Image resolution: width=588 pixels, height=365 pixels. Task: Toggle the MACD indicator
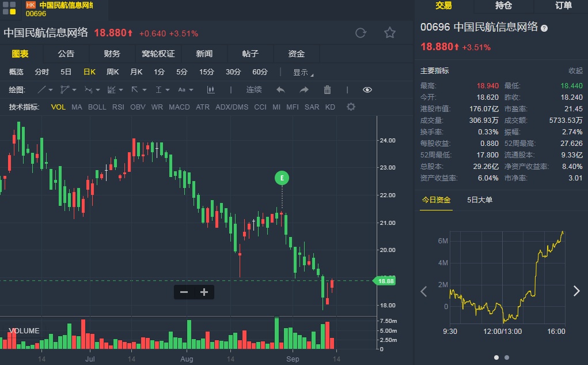179,107
